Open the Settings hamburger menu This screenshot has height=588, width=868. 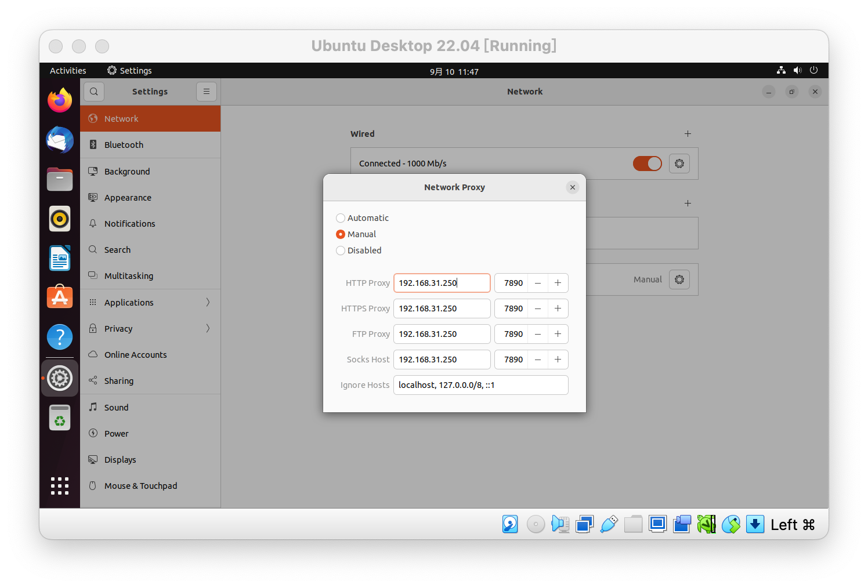pyautogui.click(x=207, y=92)
